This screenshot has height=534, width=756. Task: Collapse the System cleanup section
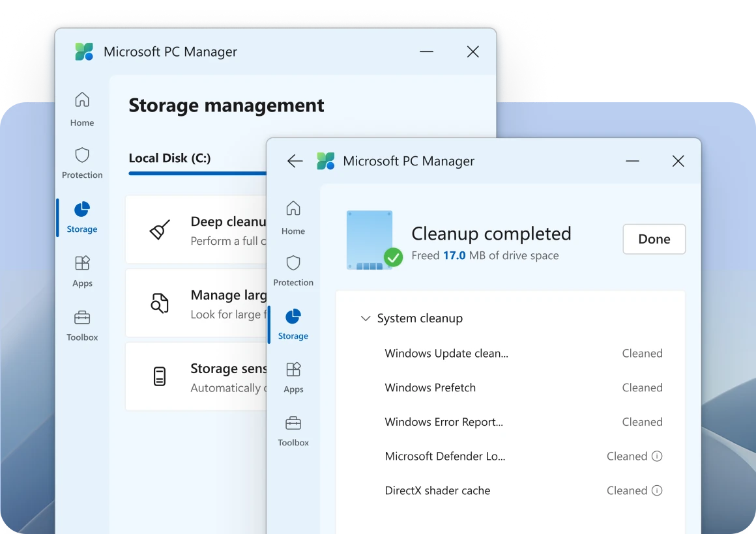366,318
